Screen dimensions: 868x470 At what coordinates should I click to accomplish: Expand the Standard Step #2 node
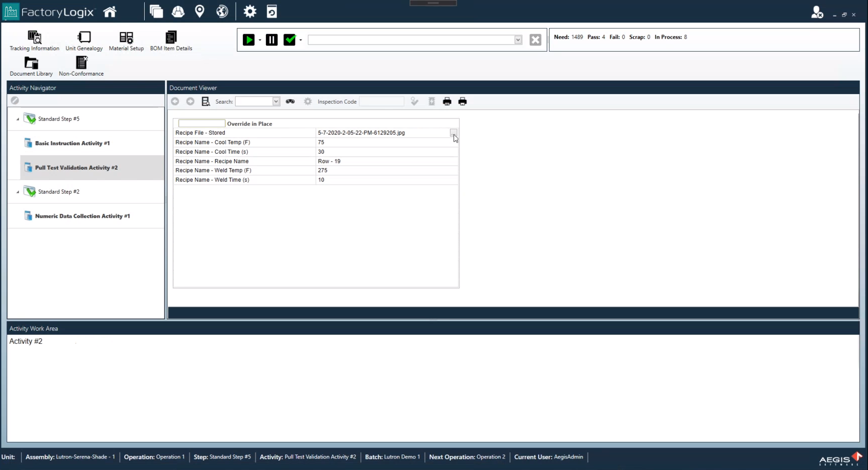point(17,192)
